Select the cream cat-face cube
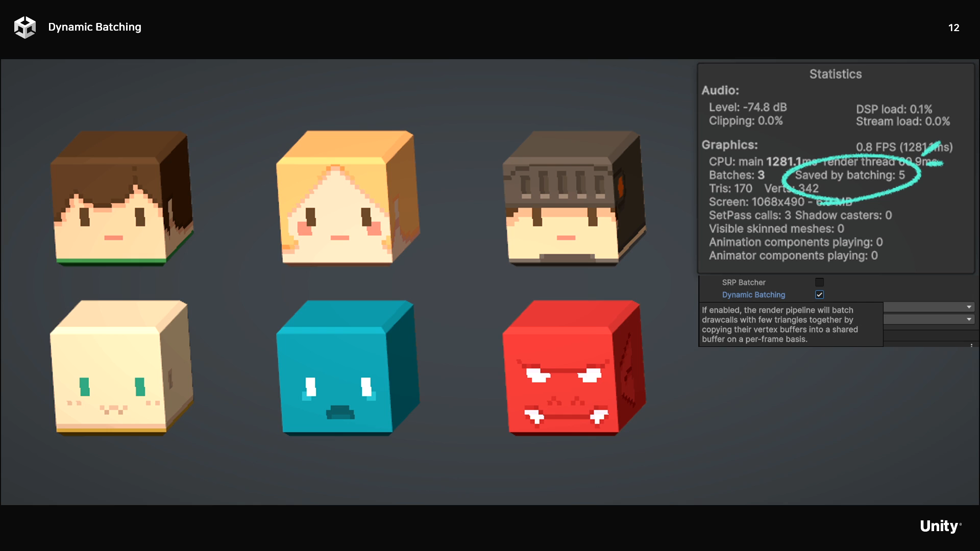 click(x=120, y=368)
